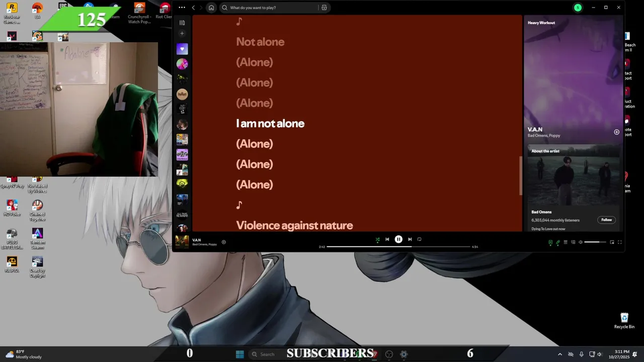Select the Chained Together desktop shortcut
Viewport: 644px width, 362px height.
click(37, 211)
